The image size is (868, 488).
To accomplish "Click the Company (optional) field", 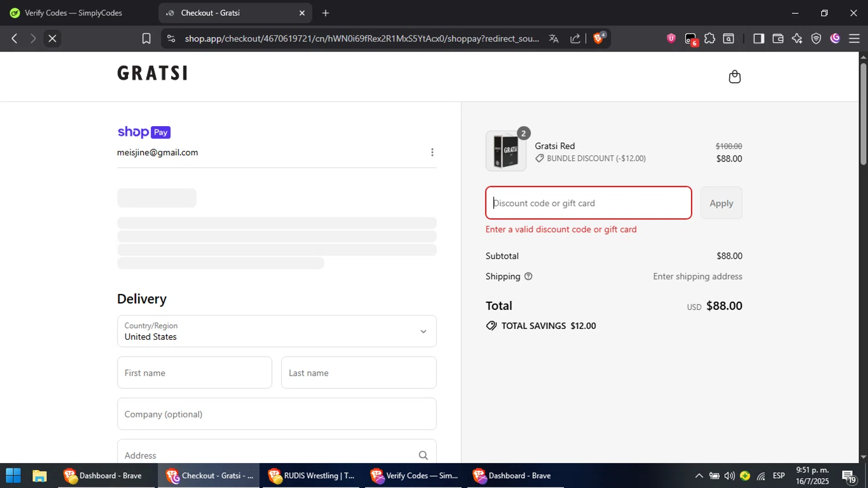I will point(277,414).
